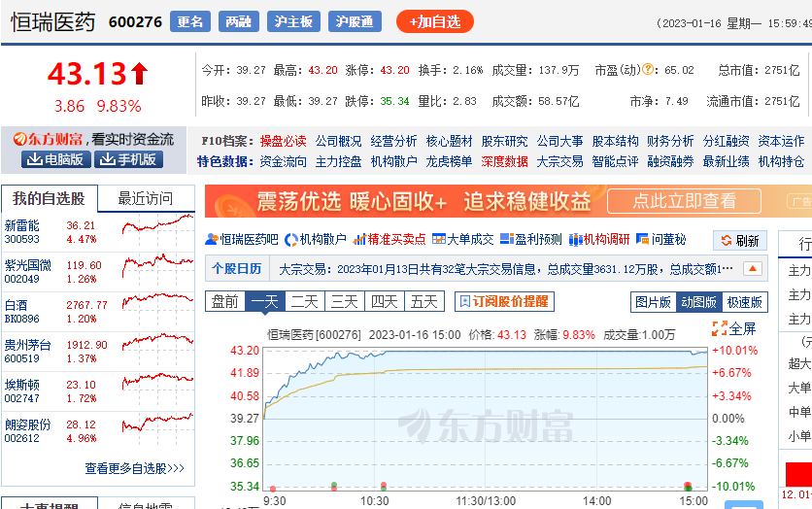Viewport: 812px width, 509px height.
Task: Open 股东研究 link
Action: [505, 141]
